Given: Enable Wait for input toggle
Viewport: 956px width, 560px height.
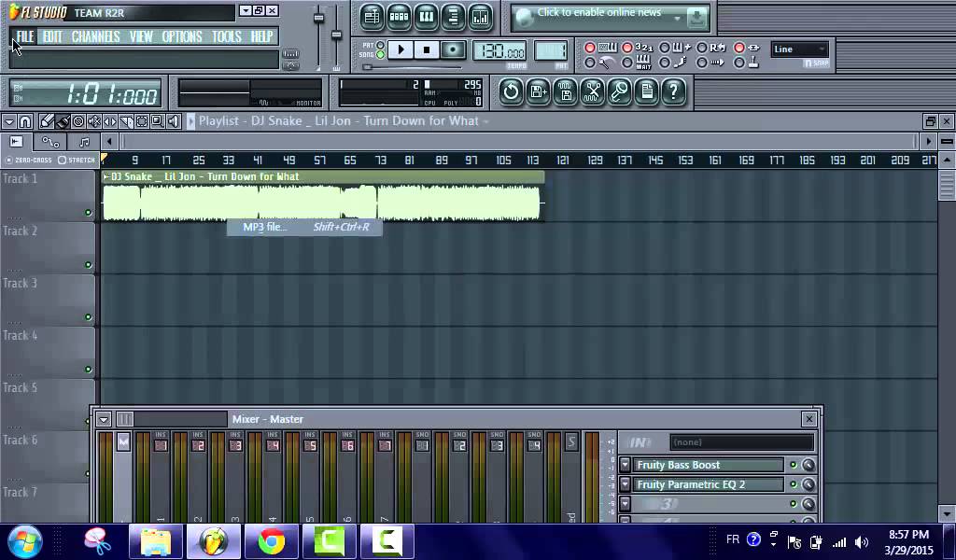Looking at the screenshot, I should click(x=626, y=63).
